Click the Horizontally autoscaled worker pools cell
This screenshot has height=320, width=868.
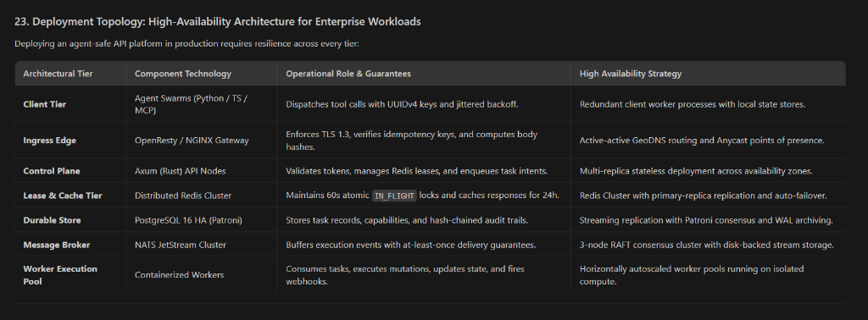(x=692, y=274)
